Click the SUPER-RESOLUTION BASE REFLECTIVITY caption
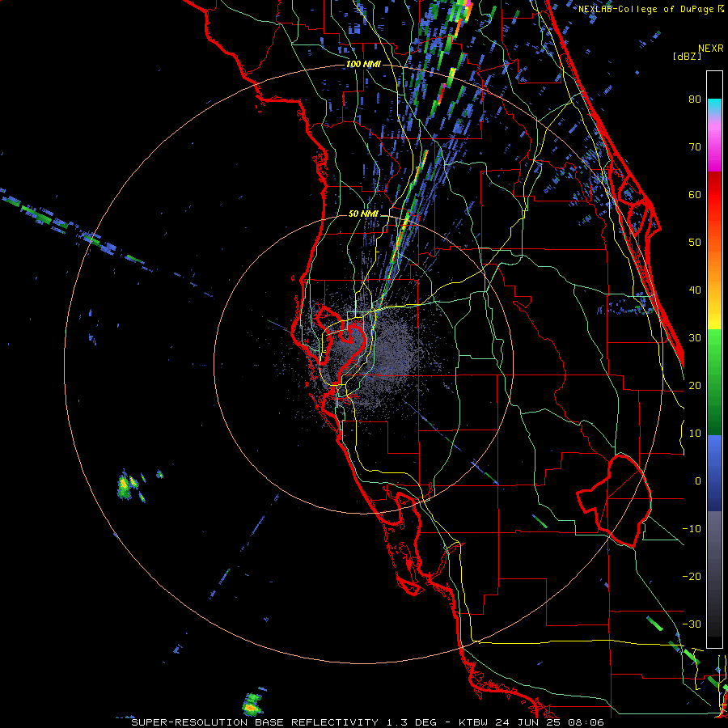The width and height of the screenshot is (728, 728). tap(255, 722)
